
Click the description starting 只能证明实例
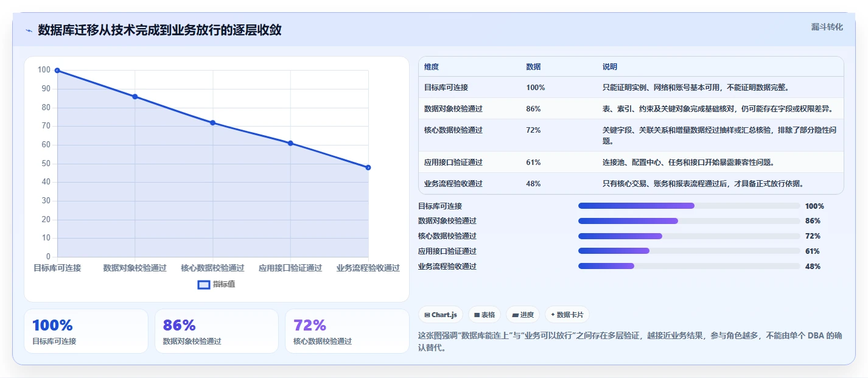[x=696, y=88]
